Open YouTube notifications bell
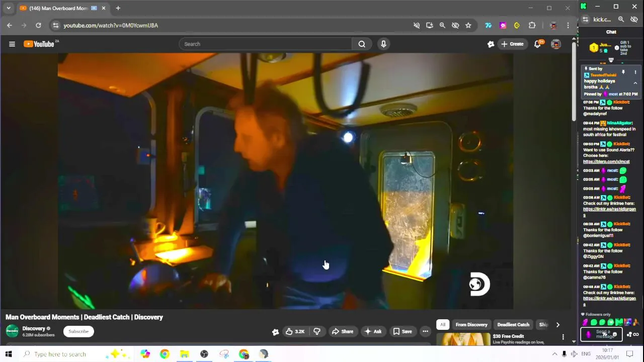 point(537,44)
